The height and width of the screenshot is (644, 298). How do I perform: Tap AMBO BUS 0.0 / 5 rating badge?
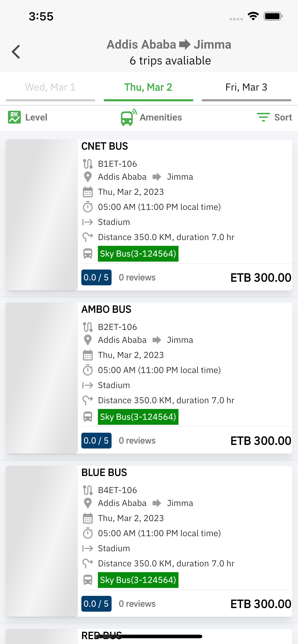[x=96, y=441]
